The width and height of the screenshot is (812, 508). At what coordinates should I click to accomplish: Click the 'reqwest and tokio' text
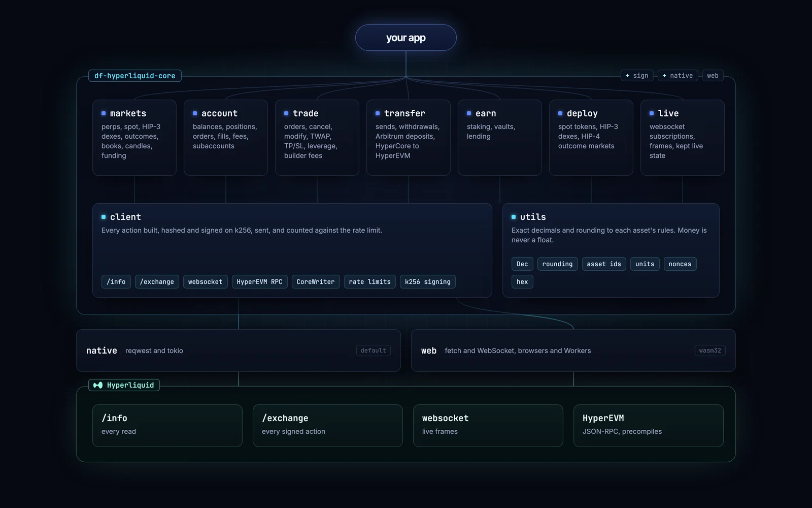154,351
